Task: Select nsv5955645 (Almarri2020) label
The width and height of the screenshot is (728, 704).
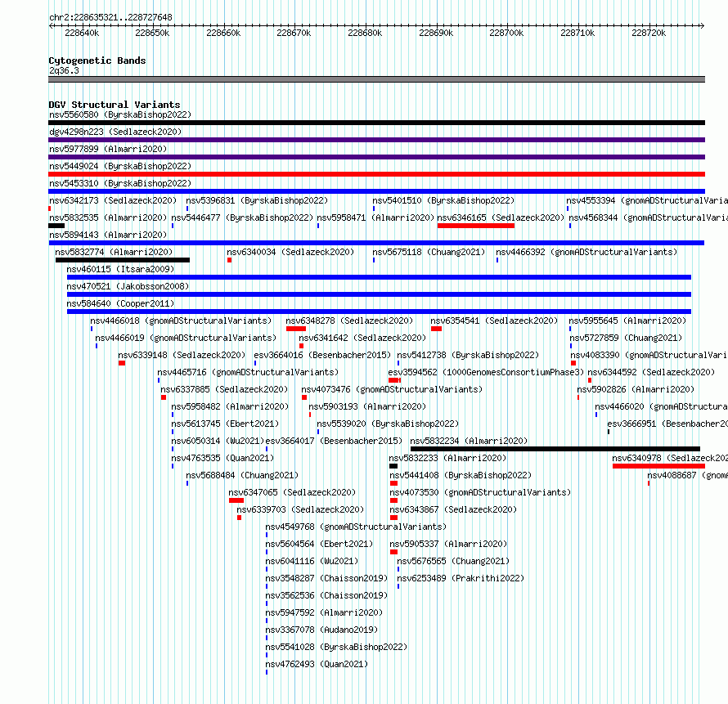Action: pos(627,321)
